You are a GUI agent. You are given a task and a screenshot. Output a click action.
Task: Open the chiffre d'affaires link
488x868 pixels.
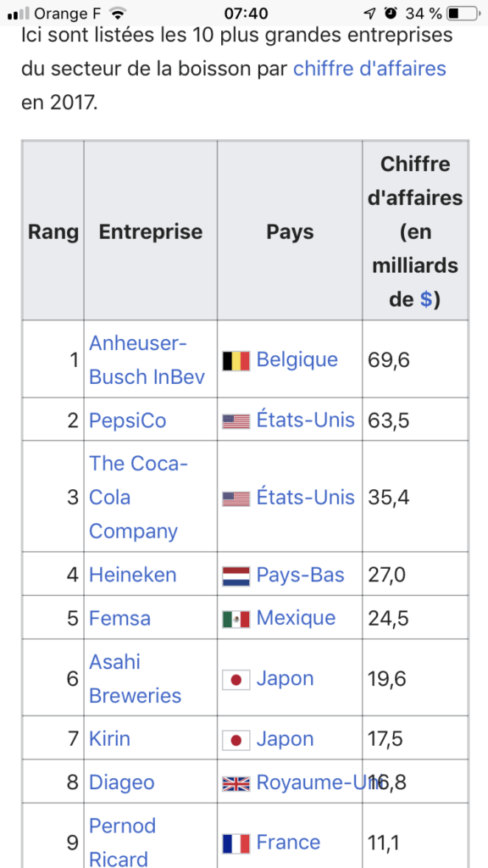tap(369, 69)
